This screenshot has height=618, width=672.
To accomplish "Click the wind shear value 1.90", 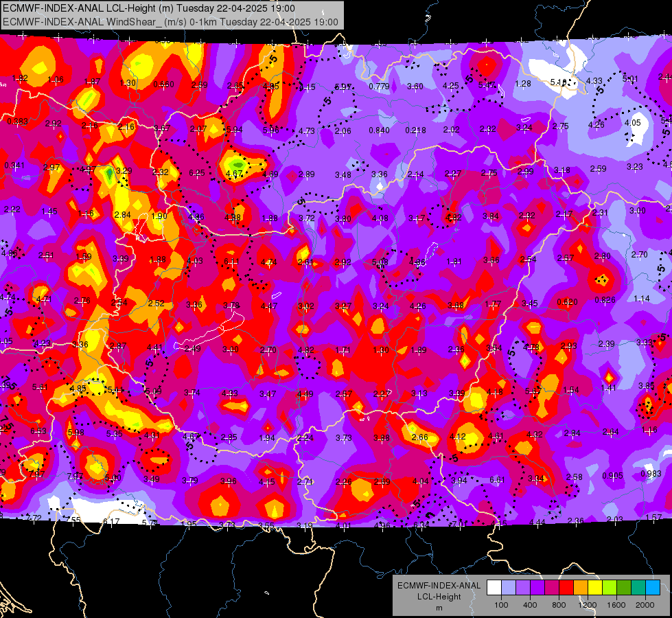I will point(159,216).
